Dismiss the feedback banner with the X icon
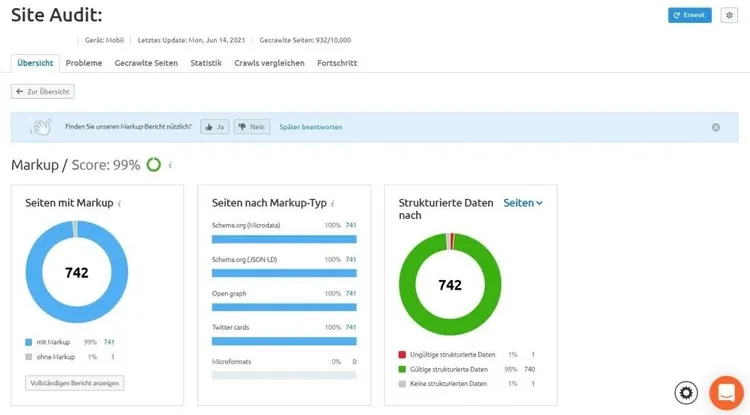 [x=716, y=127]
